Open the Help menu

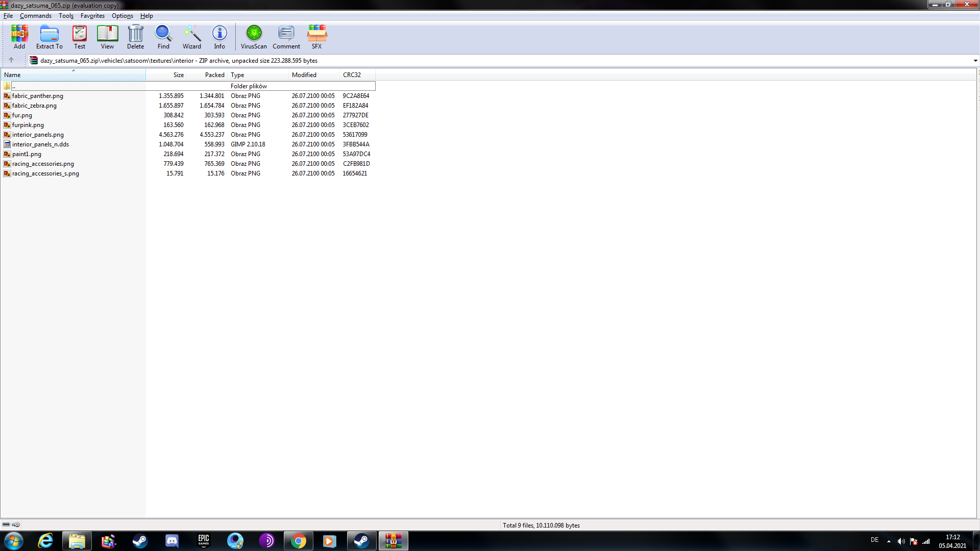(x=146, y=16)
